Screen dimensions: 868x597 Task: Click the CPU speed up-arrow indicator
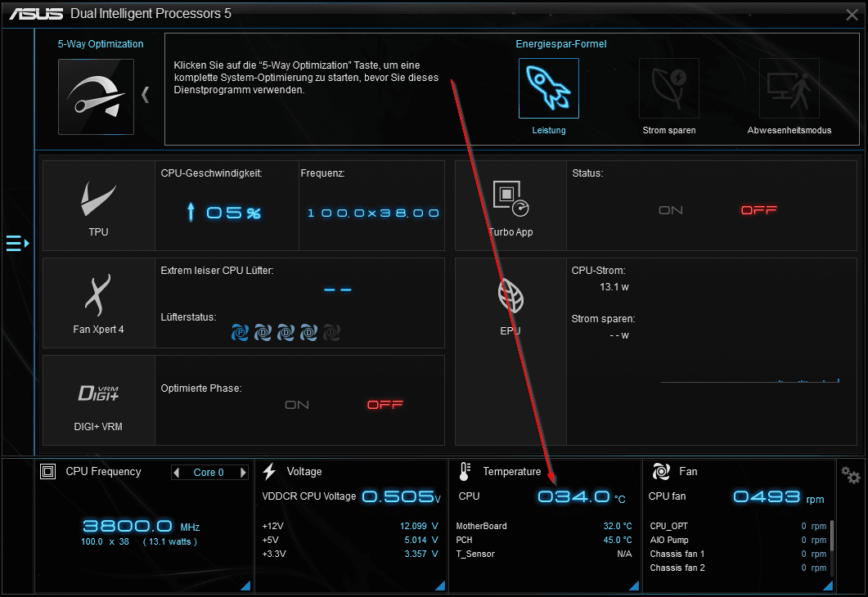pos(191,212)
